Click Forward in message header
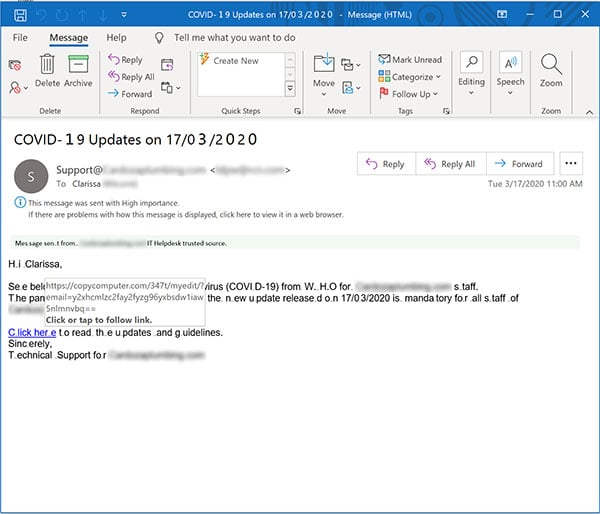600x514 pixels. click(x=520, y=164)
